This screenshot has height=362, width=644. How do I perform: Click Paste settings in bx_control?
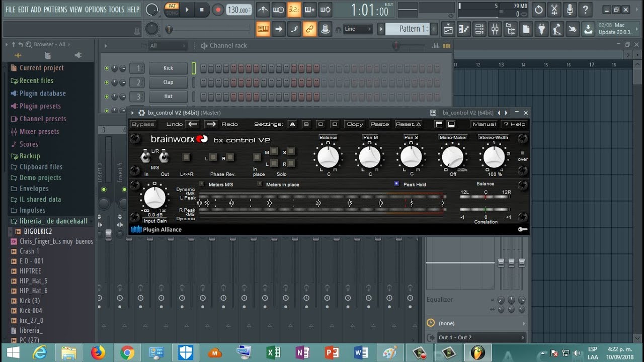[x=380, y=124]
